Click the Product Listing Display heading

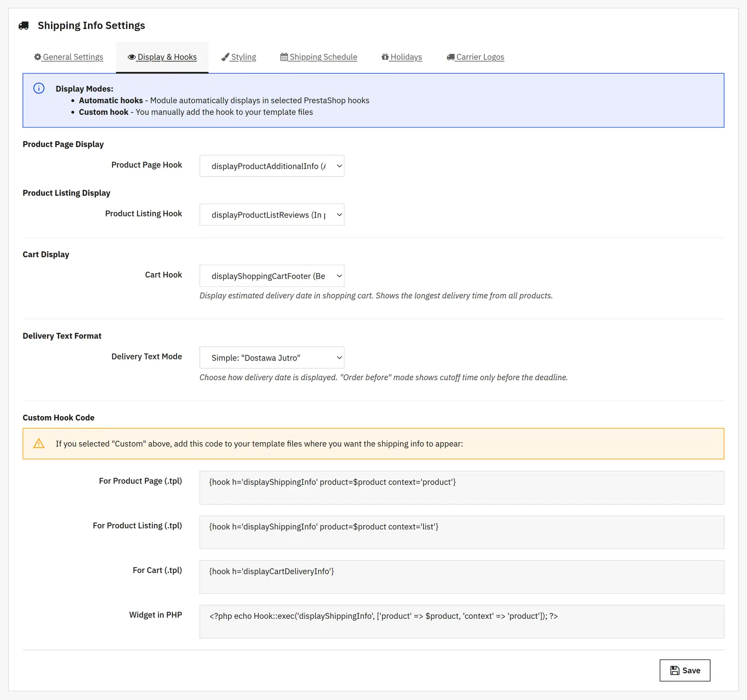coord(66,193)
